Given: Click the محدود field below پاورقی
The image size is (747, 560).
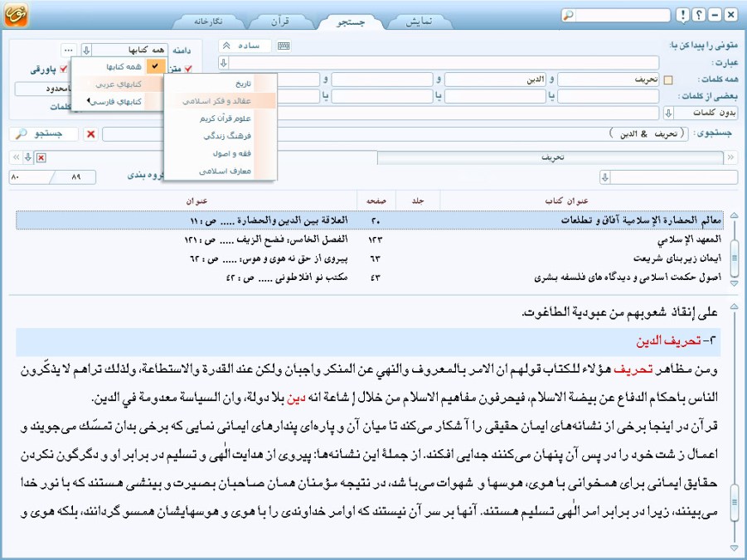Looking at the screenshot, I should coord(43,89).
